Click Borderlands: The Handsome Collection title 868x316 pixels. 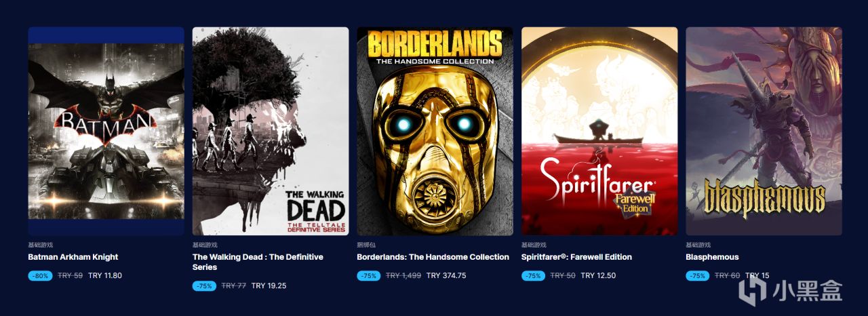click(x=433, y=257)
